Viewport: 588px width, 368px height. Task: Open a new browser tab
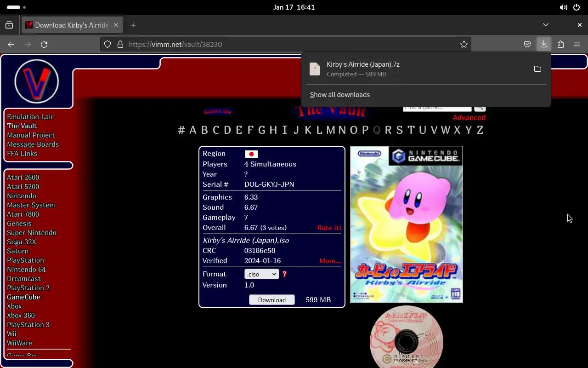133,25
